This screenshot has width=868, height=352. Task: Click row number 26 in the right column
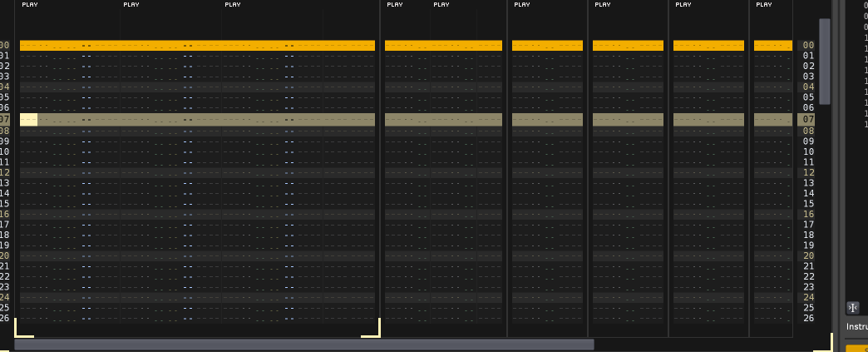[x=808, y=318]
